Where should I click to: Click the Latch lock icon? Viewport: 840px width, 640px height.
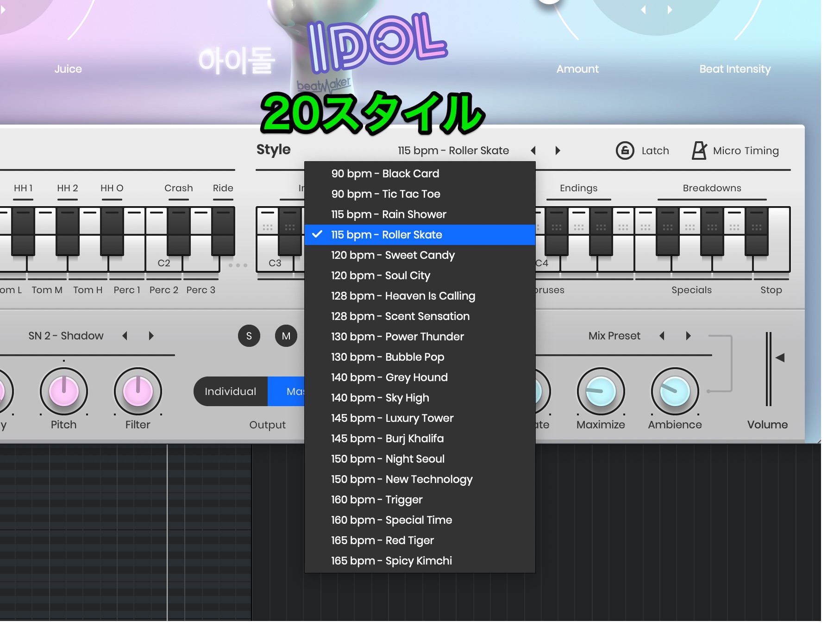click(x=626, y=151)
